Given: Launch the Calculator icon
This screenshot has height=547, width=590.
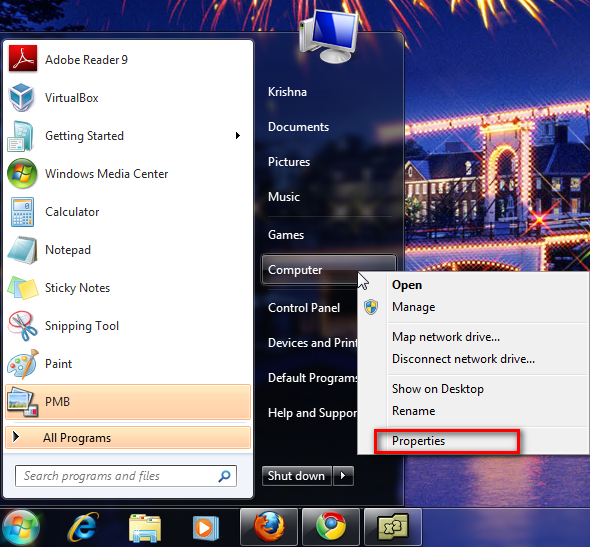Looking at the screenshot, I should tap(22, 212).
